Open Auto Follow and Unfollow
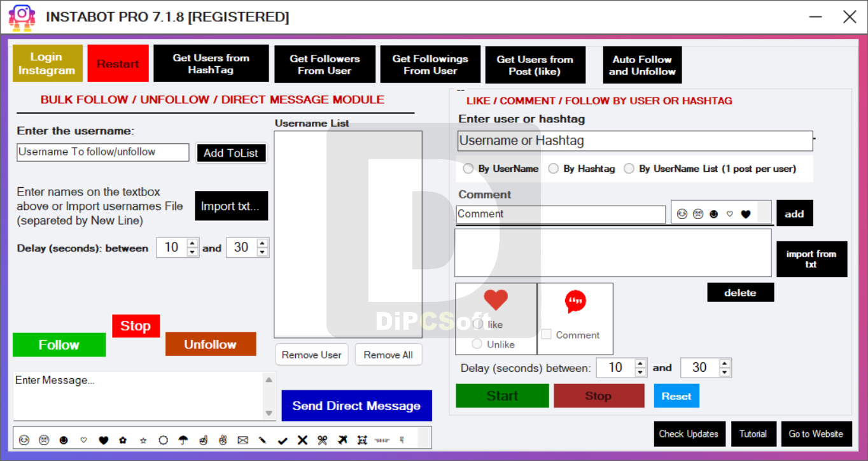This screenshot has width=868, height=461. coord(642,65)
